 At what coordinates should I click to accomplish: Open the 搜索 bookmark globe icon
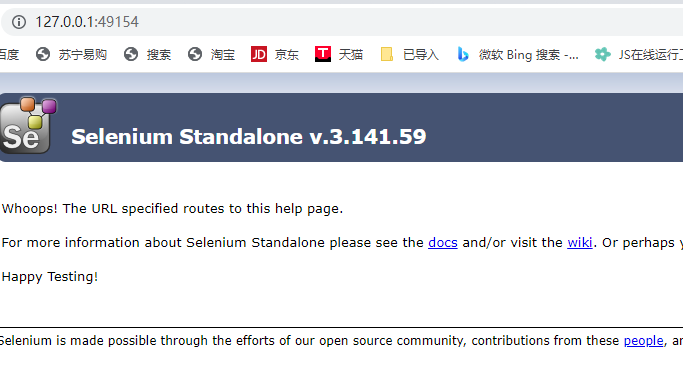tap(131, 54)
